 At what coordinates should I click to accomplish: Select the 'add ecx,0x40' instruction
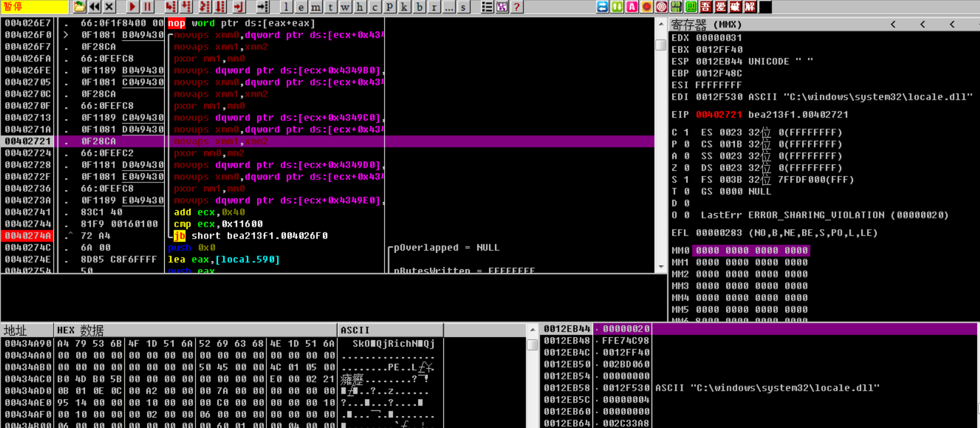[x=210, y=212]
